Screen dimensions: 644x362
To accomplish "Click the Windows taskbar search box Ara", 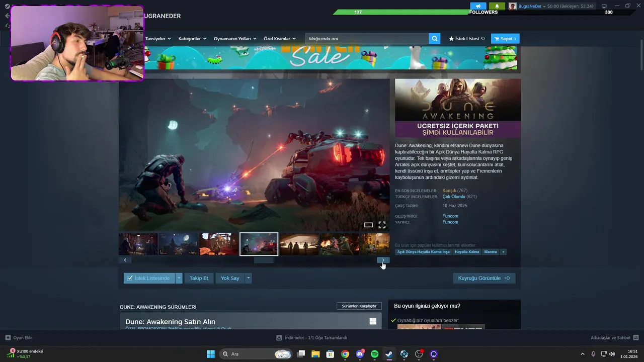I will click(x=256, y=354).
